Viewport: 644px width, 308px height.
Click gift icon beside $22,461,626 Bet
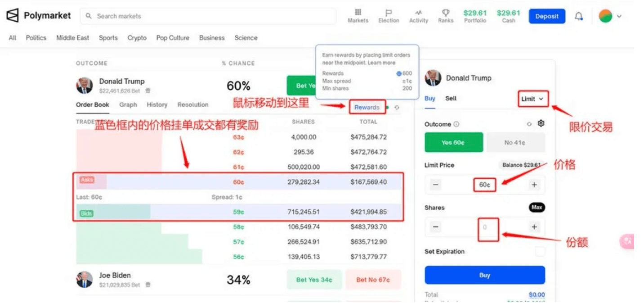pyautogui.click(x=148, y=91)
